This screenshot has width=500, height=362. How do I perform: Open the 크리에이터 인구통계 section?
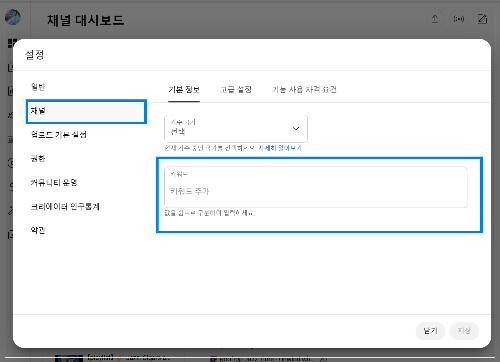pos(65,207)
